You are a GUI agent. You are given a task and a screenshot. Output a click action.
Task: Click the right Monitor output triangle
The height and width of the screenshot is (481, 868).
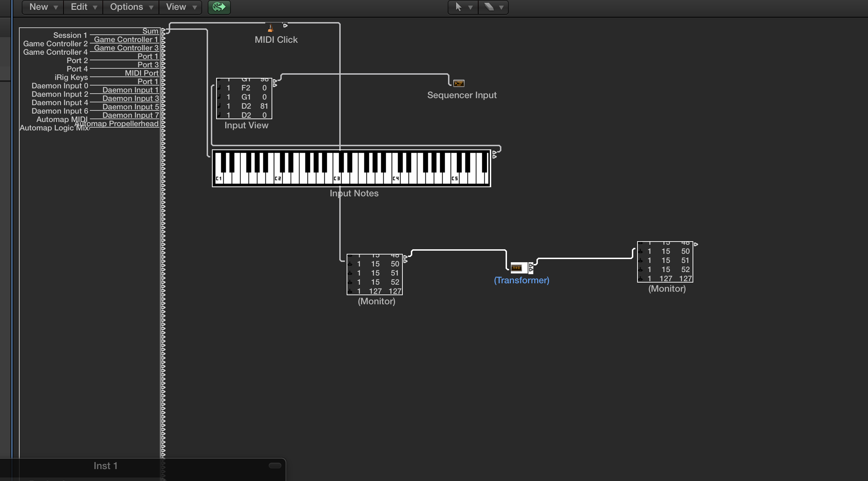tap(696, 244)
